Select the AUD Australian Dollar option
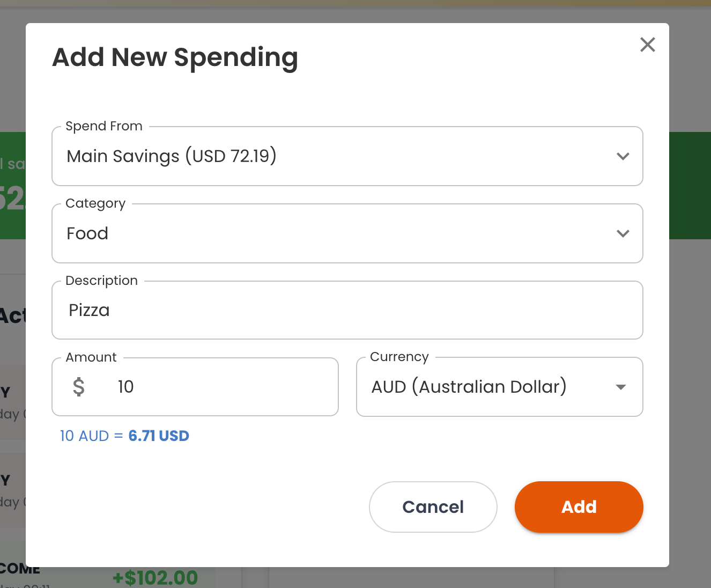Image resolution: width=711 pixels, height=588 pixels. pyautogui.click(x=469, y=387)
